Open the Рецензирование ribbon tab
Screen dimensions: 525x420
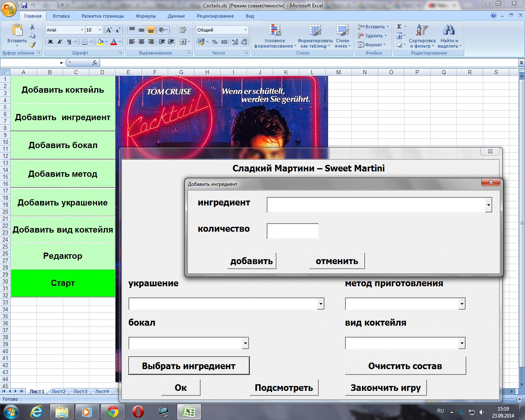point(215,16)
